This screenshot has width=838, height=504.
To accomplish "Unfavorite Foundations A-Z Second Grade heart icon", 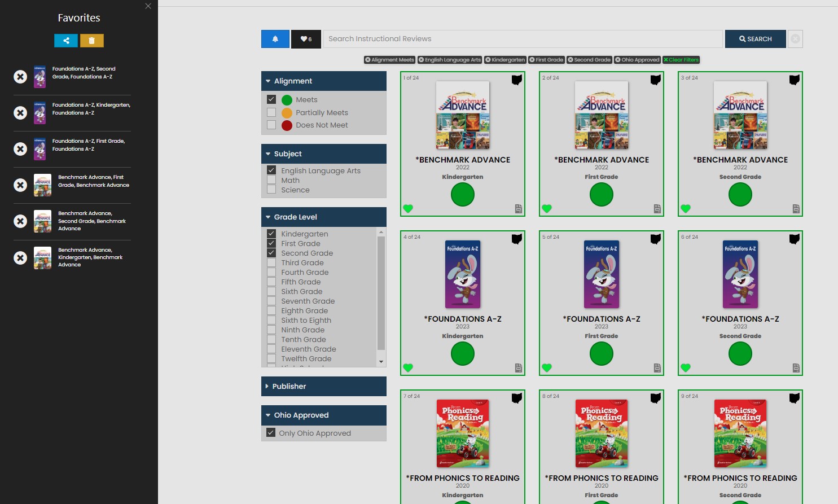I will pos(686,368).
